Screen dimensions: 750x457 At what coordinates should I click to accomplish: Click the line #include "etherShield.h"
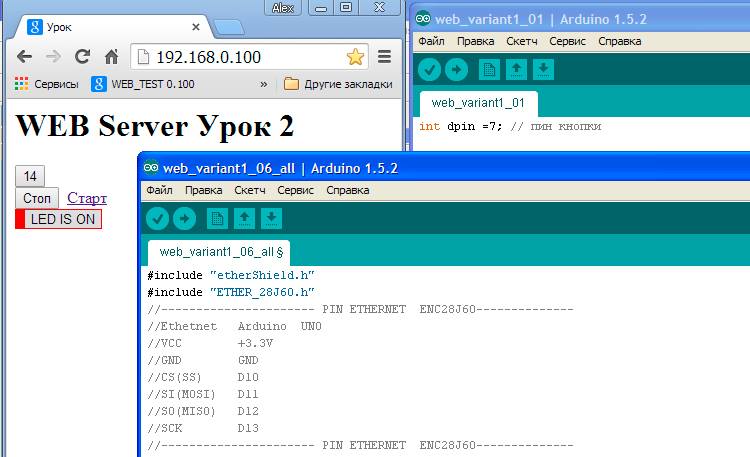click(231, 276)
